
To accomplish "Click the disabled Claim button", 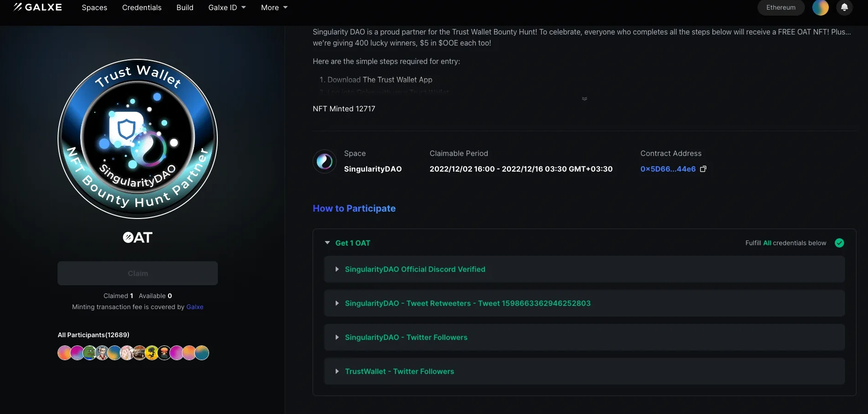I will tap(137, 273).
